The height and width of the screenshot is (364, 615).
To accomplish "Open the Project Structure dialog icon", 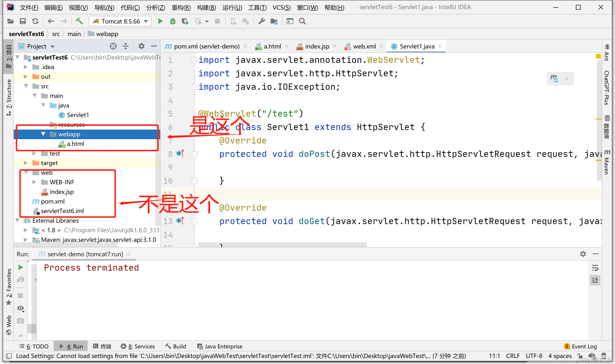I will tap(274, 21).
